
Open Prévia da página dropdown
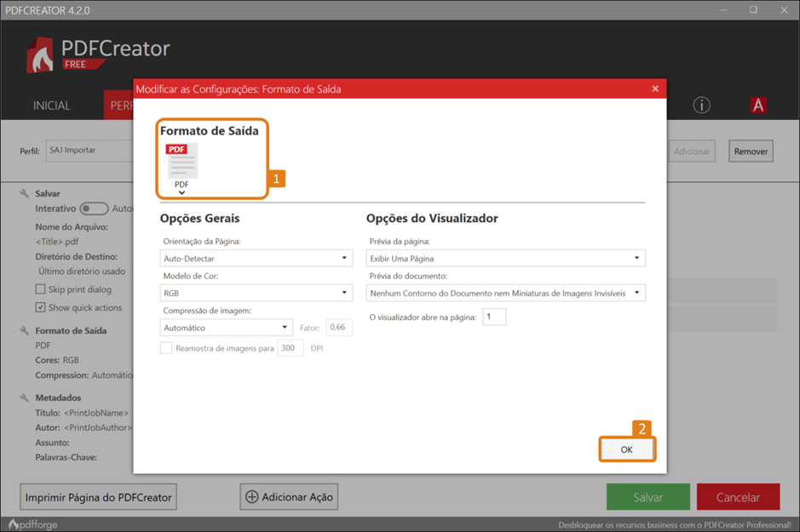505,258
